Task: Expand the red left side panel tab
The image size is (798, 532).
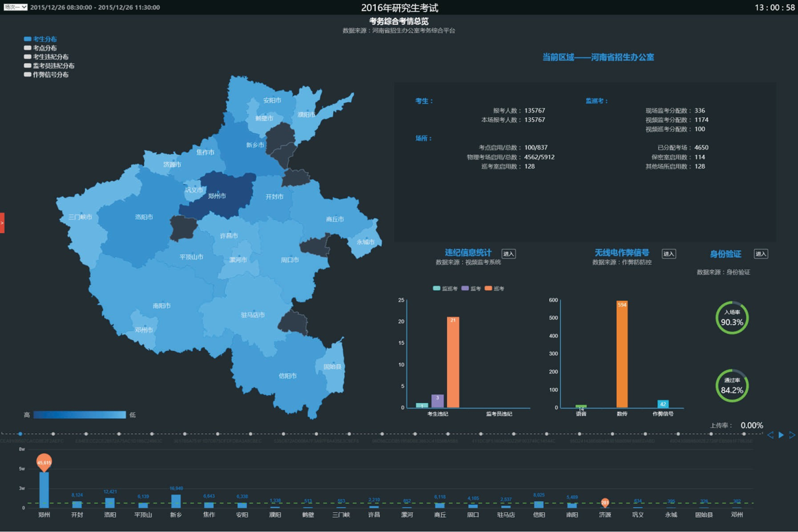Action: tap(2, 223)
